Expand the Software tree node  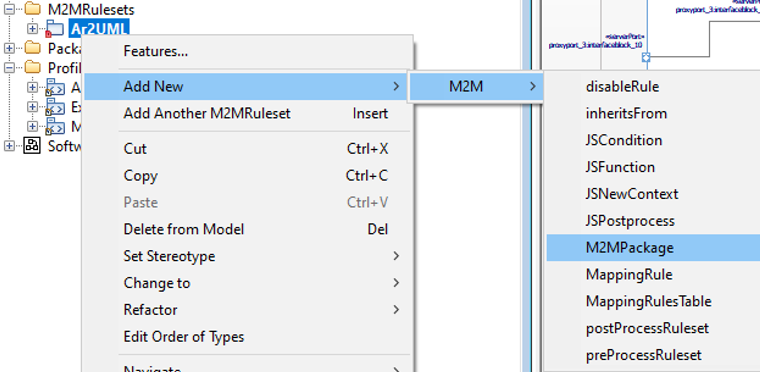(9, 146)
